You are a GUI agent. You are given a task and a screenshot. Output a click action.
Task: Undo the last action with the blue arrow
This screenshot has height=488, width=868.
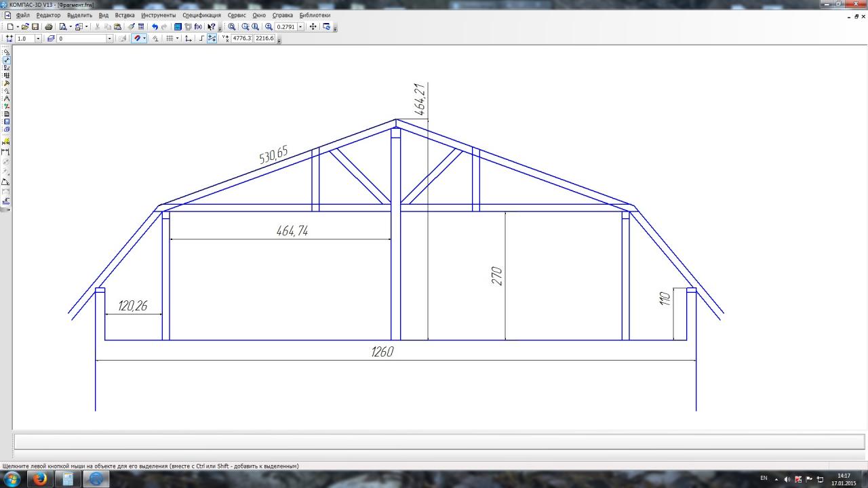pyautogui.click(x=155, y=27)
